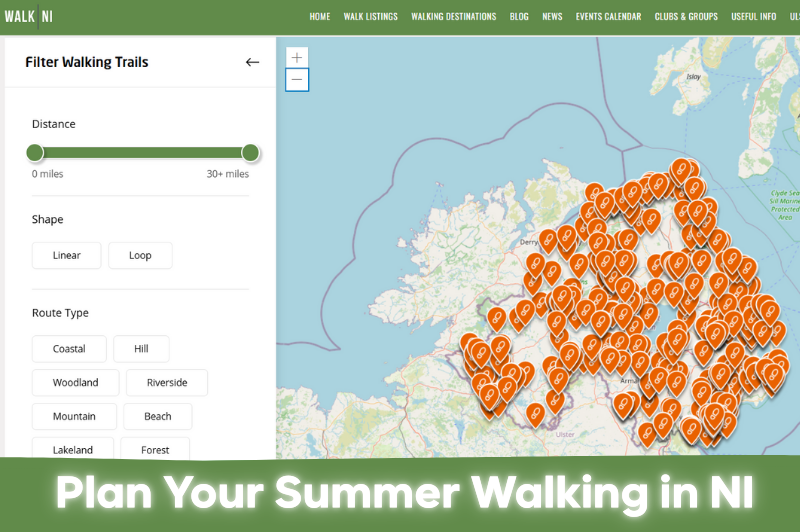Click the maximum distance slider handle
Viewport: 800px width, 532px height.
(x=251, y=153)
